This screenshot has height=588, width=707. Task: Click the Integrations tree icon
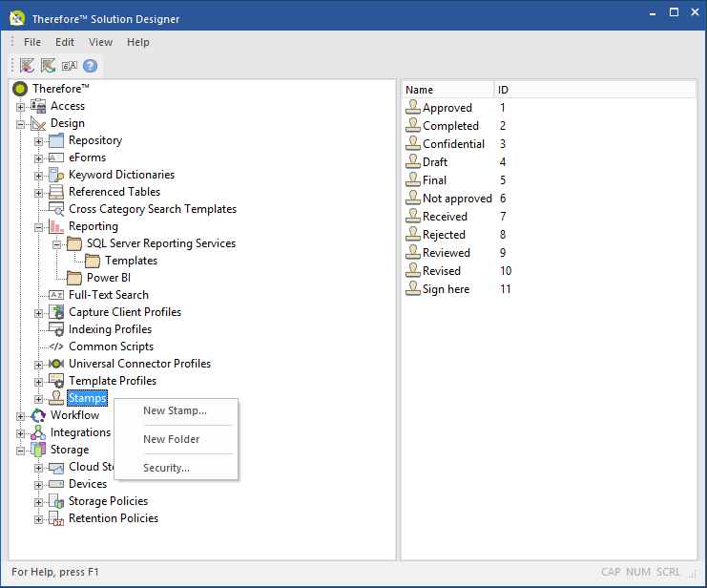(38, 432)
